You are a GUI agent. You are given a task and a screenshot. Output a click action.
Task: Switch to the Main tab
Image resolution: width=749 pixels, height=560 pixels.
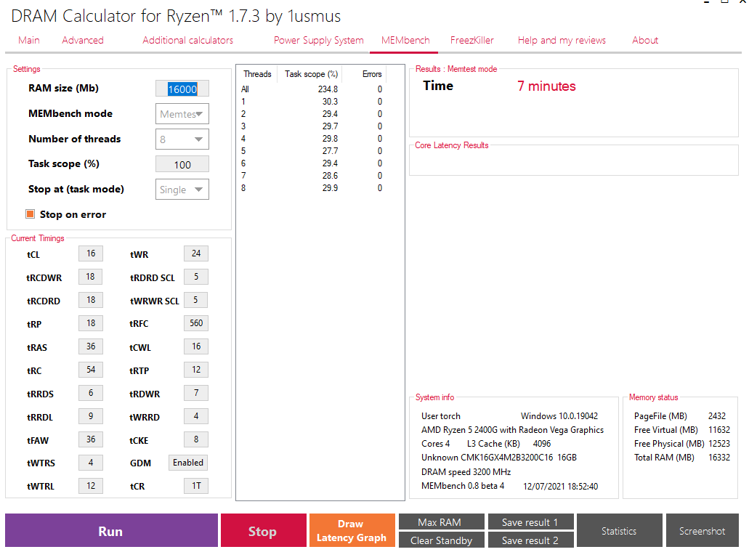tap(28, 40)
